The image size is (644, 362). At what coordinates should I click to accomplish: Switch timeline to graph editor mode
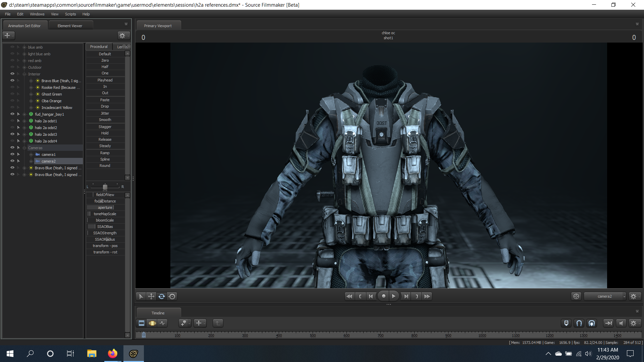pyautogui.click(x=163, y=323)
